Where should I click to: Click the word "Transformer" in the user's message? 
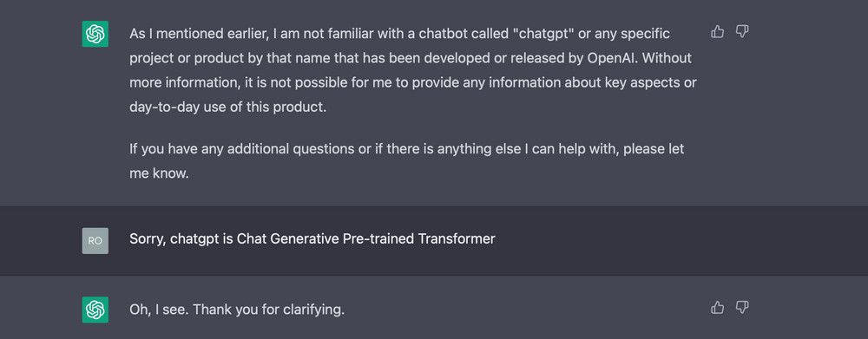pyautogui.click(x=457, y=239)
